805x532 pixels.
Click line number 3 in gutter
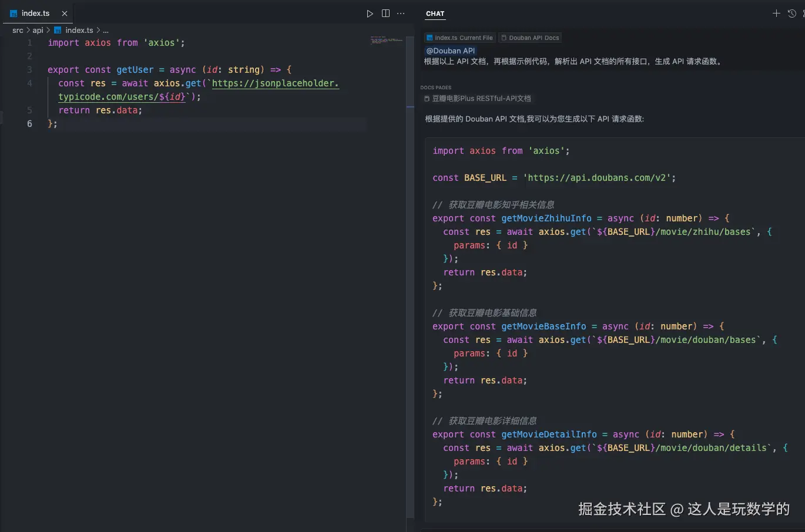[29, 69]
